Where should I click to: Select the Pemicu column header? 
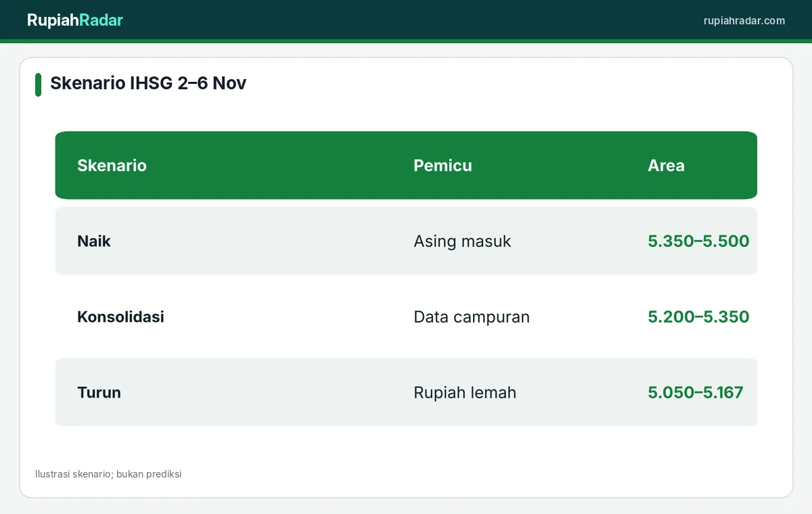pos(443,166)
